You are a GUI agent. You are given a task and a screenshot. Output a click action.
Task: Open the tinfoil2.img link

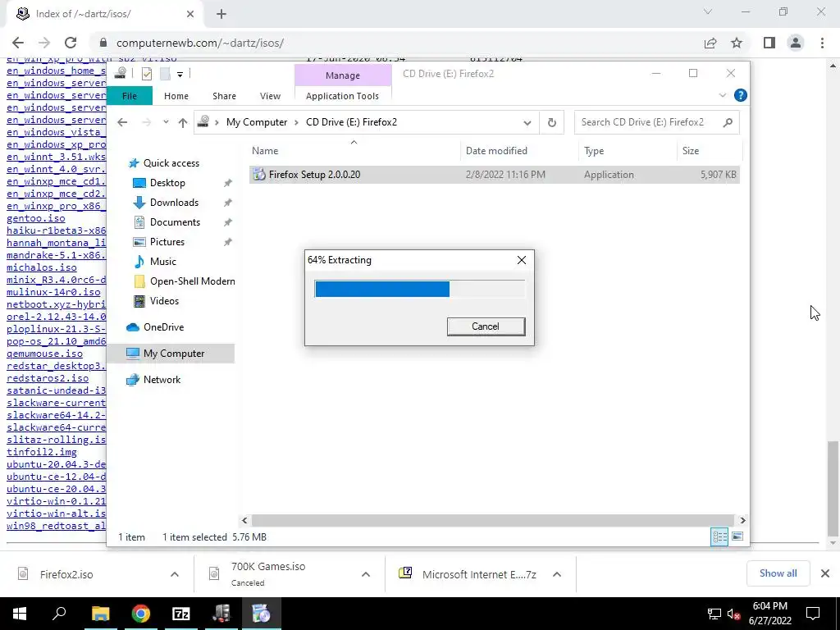[42, 452]
